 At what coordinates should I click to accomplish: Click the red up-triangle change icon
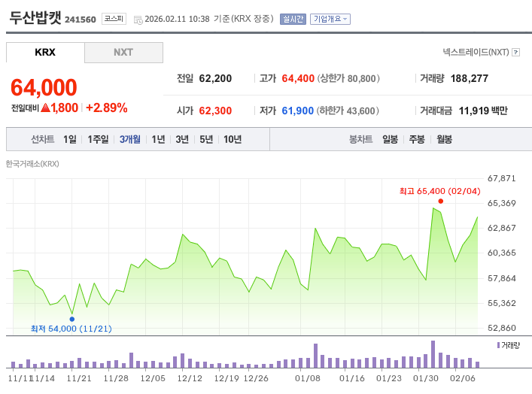click(x=45, y=108)
